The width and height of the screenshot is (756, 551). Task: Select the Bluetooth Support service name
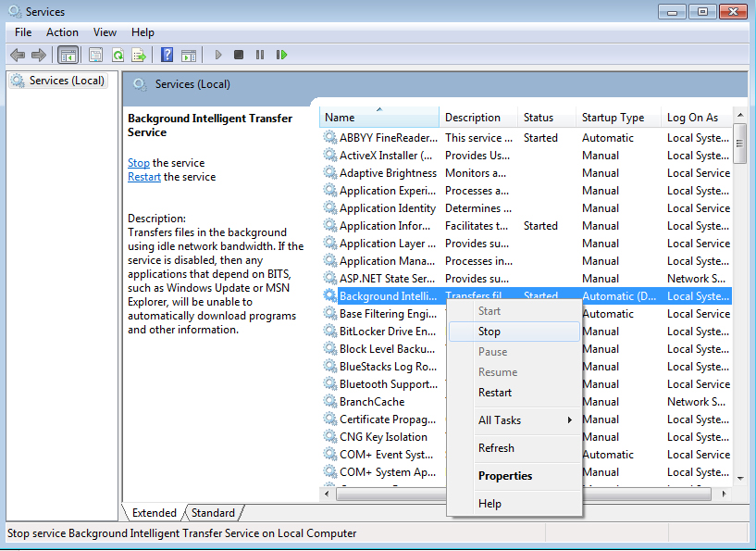click(x=389, y=384)
